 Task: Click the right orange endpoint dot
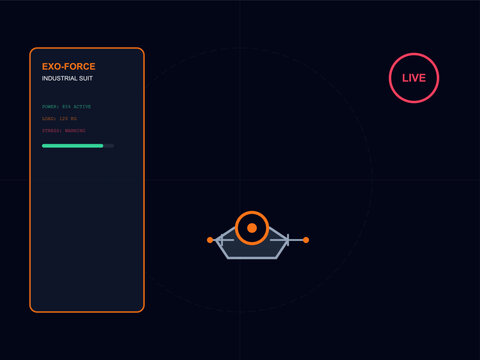click(x=306, y=240)
